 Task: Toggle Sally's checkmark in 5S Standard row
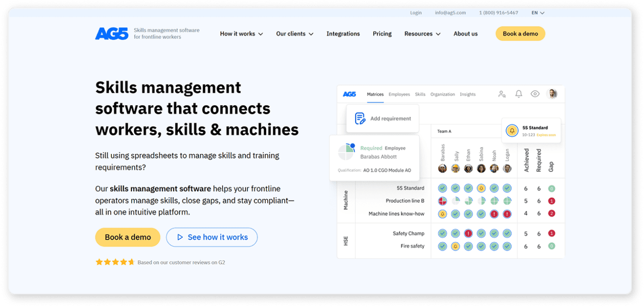coord(455,188)
